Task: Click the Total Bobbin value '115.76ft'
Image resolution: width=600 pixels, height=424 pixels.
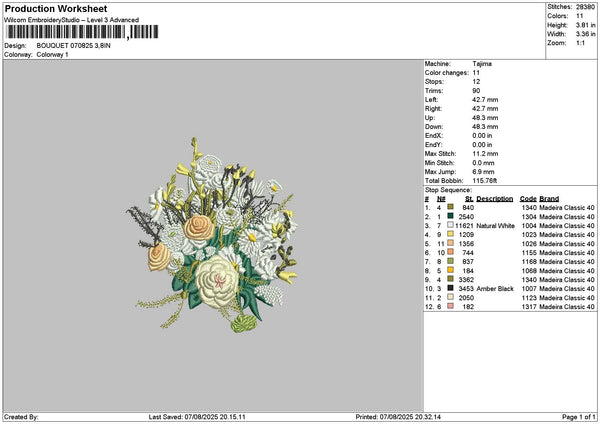Action: coord(485,181)
